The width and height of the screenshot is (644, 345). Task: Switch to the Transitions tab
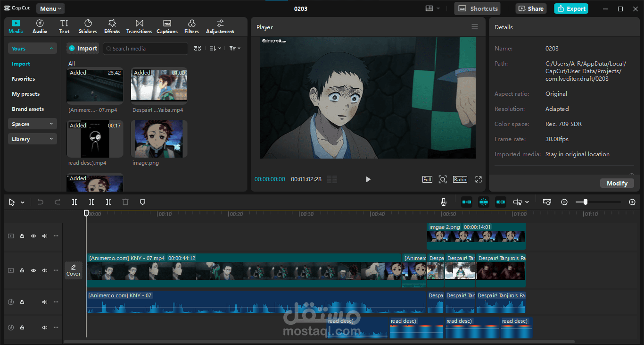(x=139, y=26)
